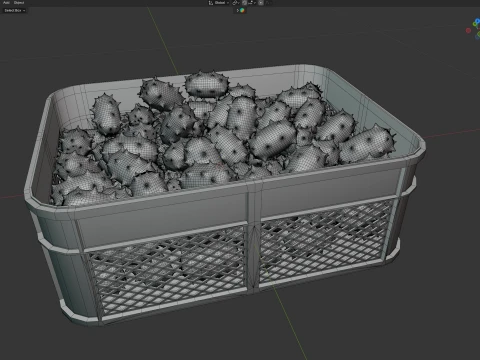The image size is (480, 360).
Task: Click the colored sphere icon
Action: 242,10
